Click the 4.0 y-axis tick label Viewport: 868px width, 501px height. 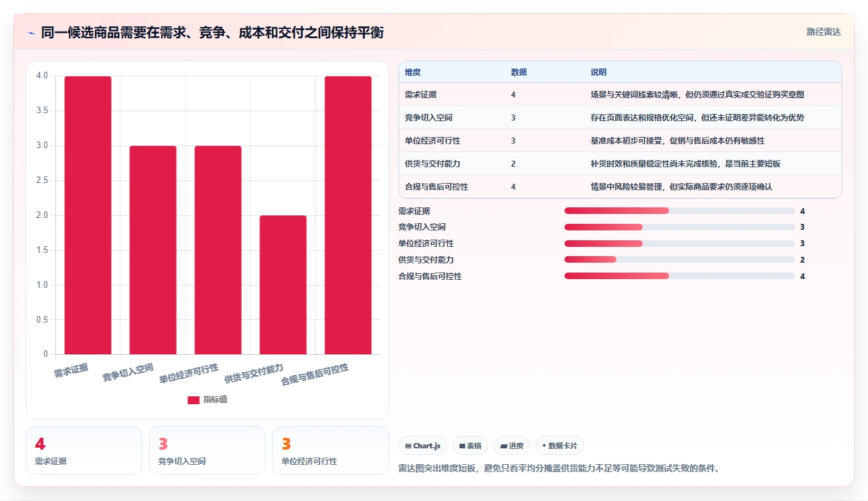tap(42, 76)
